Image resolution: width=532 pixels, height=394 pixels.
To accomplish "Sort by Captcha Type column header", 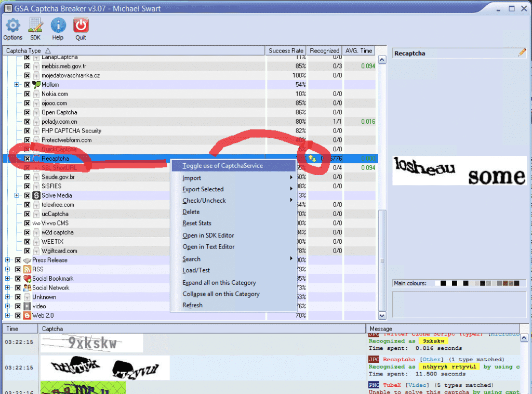I will pos(134,50).
